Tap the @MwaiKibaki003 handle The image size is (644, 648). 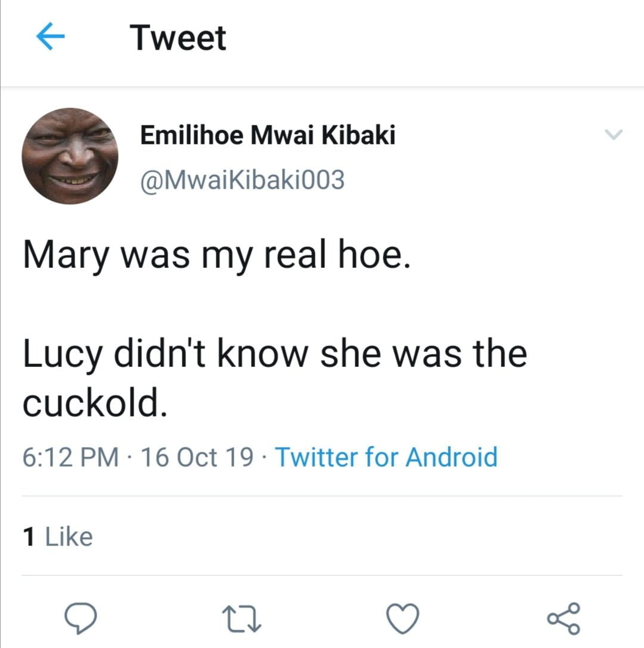(242, 180)
